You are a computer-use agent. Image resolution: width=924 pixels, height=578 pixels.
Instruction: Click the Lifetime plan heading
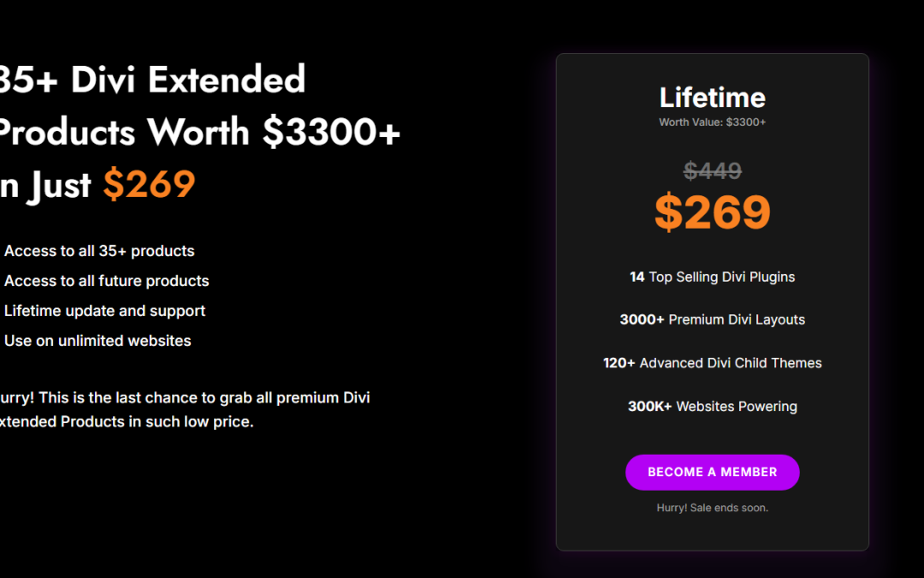coord(712,98)
